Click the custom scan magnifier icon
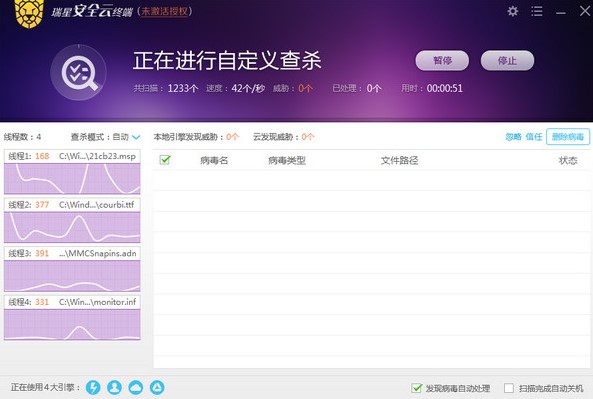This screenshot has height=399, width=593. pos(79,73)
